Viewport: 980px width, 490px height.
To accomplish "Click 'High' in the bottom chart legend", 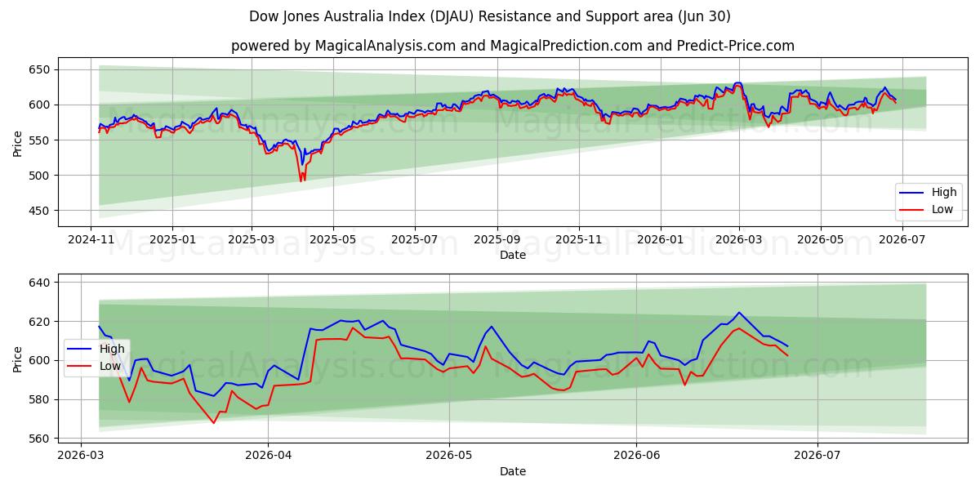I will 112,349.
